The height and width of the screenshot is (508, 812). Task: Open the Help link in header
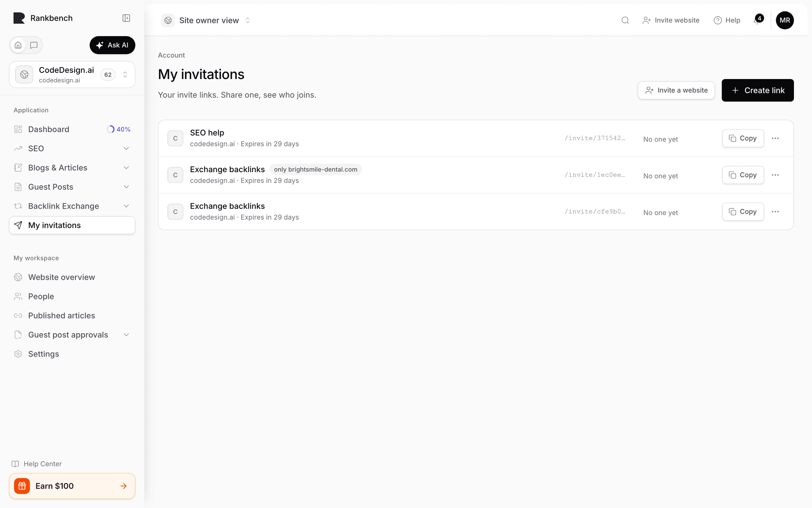(727, 20)
